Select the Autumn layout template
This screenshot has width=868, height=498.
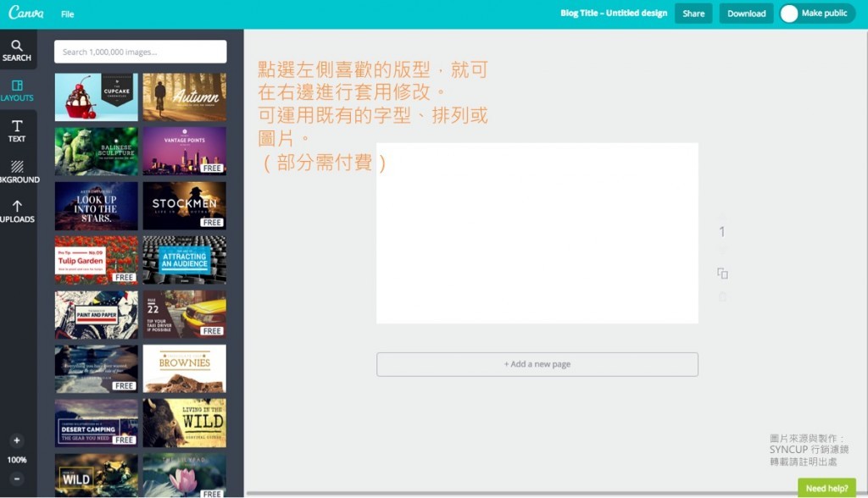[x=185, y=97]
